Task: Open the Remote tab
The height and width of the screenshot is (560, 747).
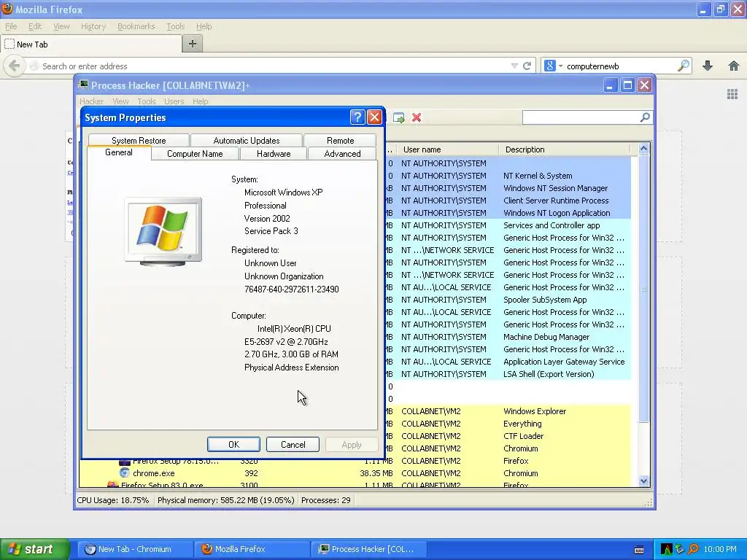Action: point(340,141)
